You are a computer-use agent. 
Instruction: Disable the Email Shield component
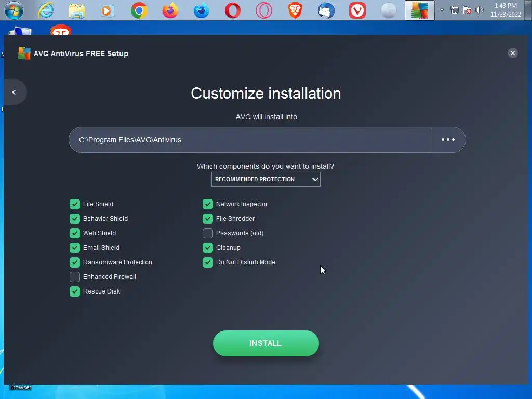point(75,248)
